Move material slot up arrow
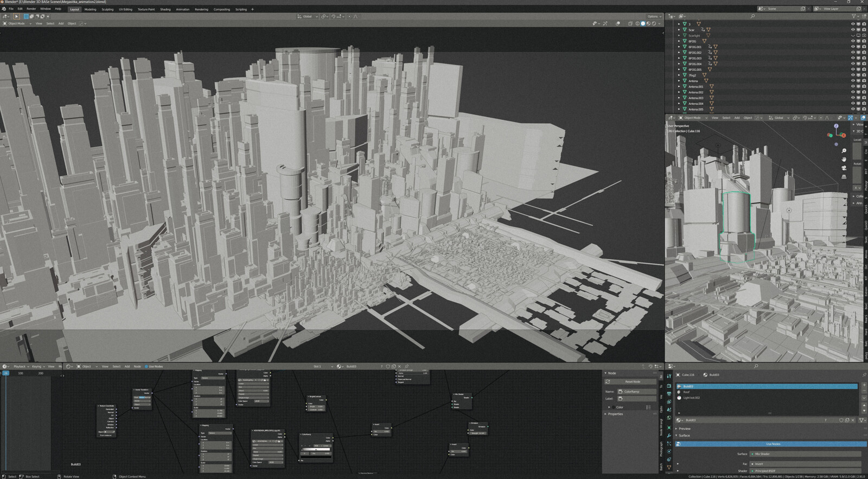868x479 pixels. 864,405
